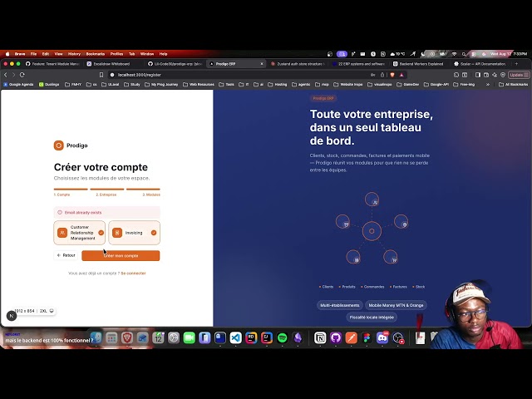Open Obsidian from the Dock
Screen dimensions: 532x399
coord(298,337)
